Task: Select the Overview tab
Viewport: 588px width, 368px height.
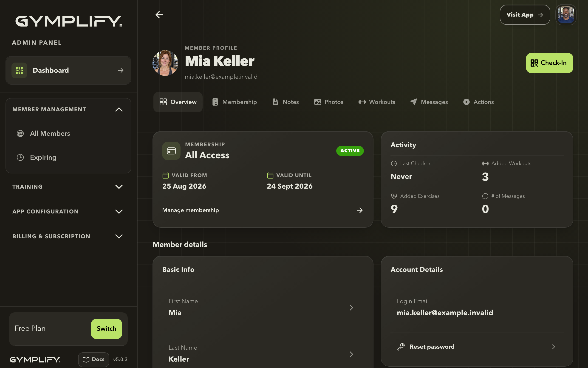Action: (x=178, y=102)
